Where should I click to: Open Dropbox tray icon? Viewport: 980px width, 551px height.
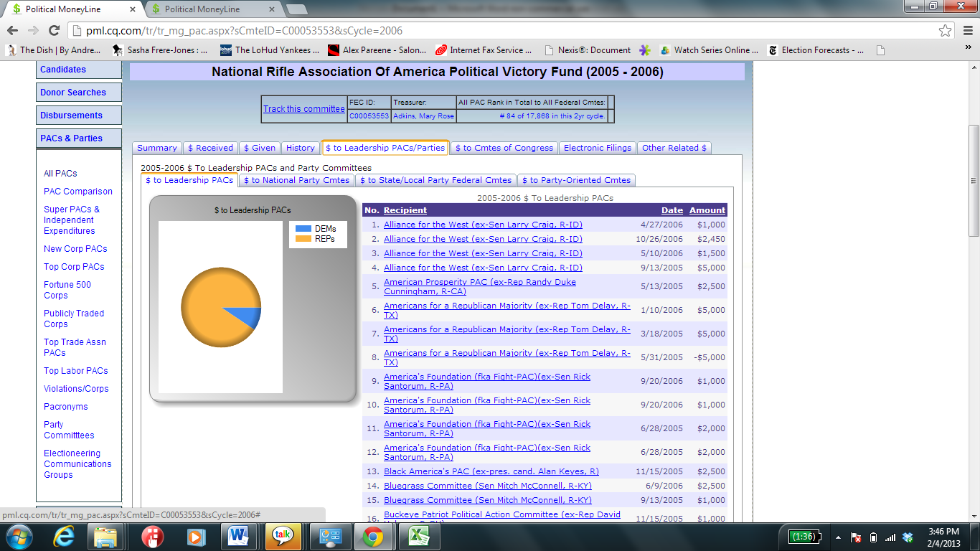pos(908,537)
